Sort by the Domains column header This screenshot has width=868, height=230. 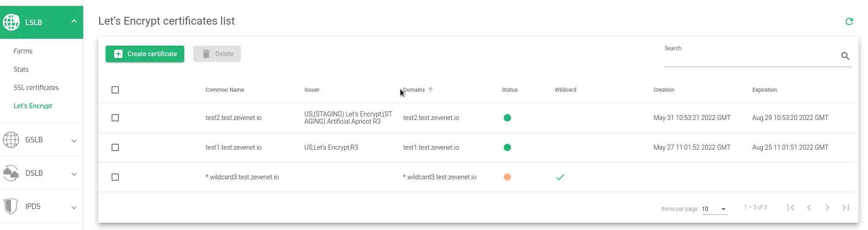point(414,90)
